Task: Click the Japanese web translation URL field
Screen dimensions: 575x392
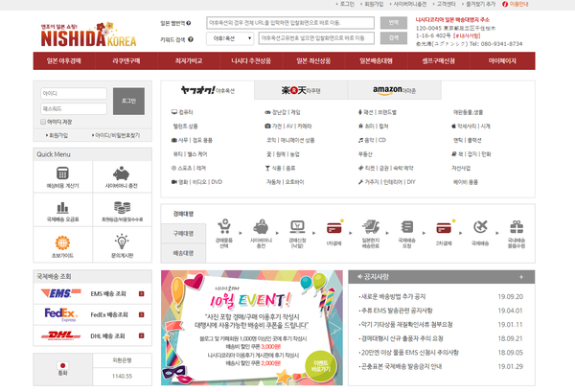Action: point(290,23)
